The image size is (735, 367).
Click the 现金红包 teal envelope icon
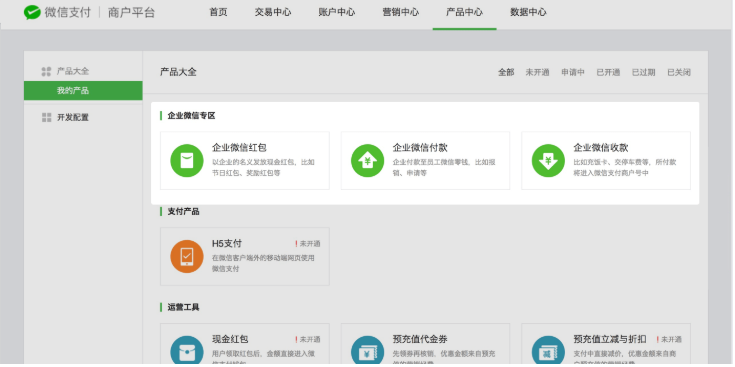tap(187, 351)
